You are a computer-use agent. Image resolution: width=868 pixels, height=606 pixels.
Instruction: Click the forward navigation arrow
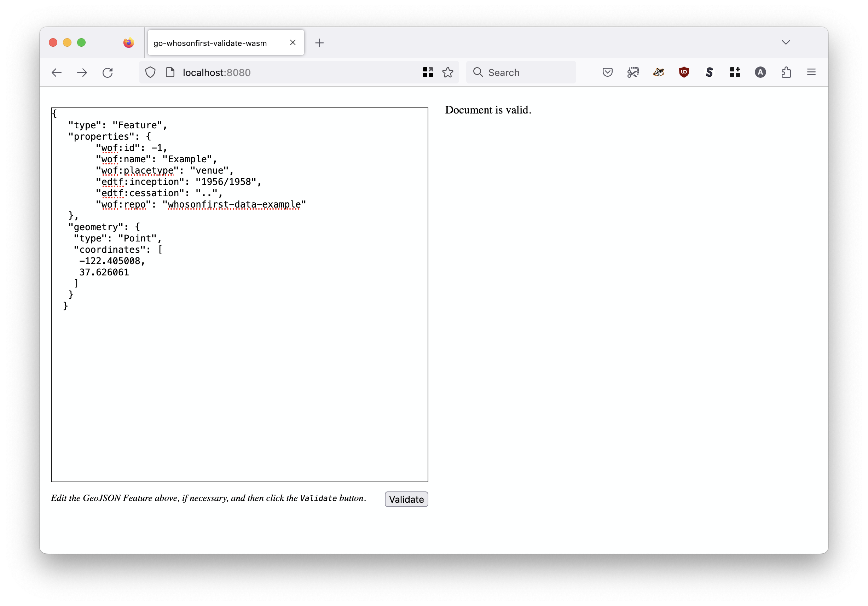point(82,72)
